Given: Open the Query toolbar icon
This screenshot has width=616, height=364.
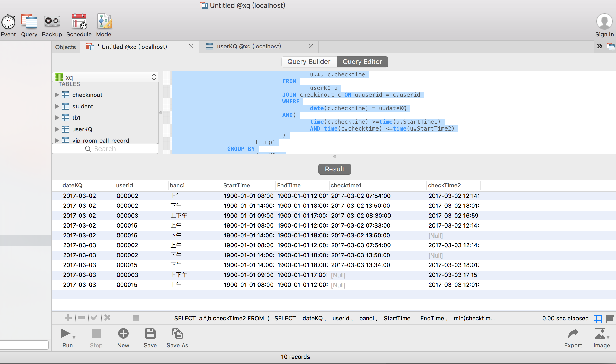Looking at the screenshot, I should (x=29, y=21).
